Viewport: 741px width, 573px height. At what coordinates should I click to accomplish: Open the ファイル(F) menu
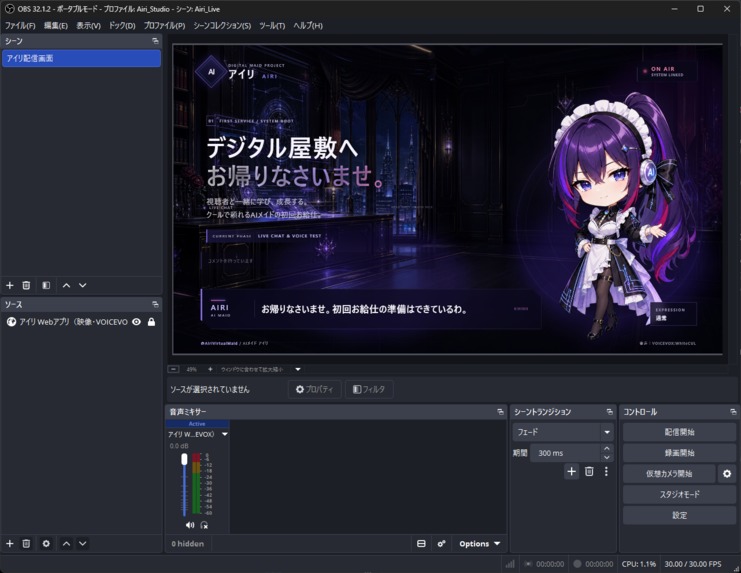(x=20, y=26)
